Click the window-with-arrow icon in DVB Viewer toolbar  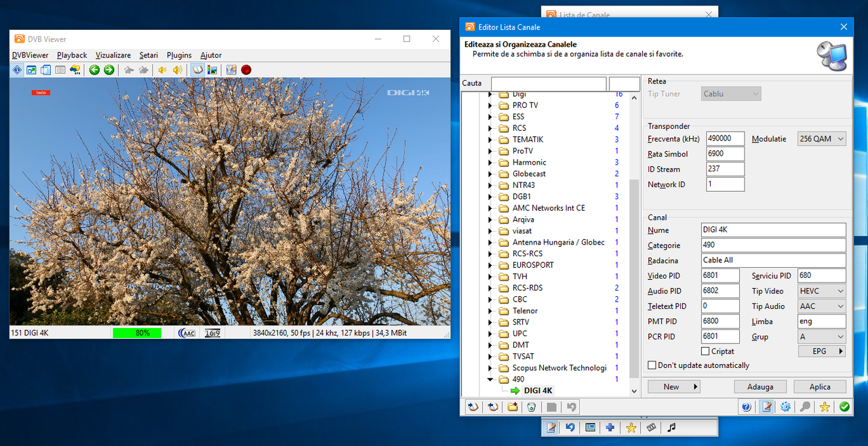[x=31, y=70]
